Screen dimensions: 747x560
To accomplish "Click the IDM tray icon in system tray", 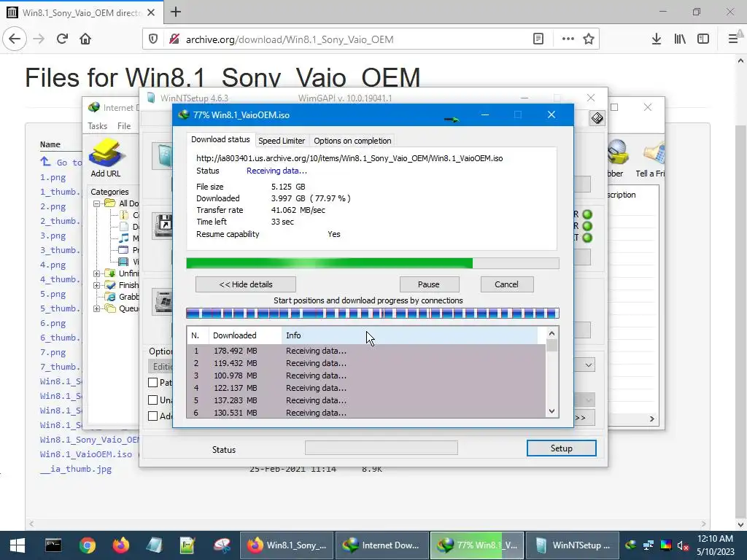I will pyautogui.click(x=631, y=545).
